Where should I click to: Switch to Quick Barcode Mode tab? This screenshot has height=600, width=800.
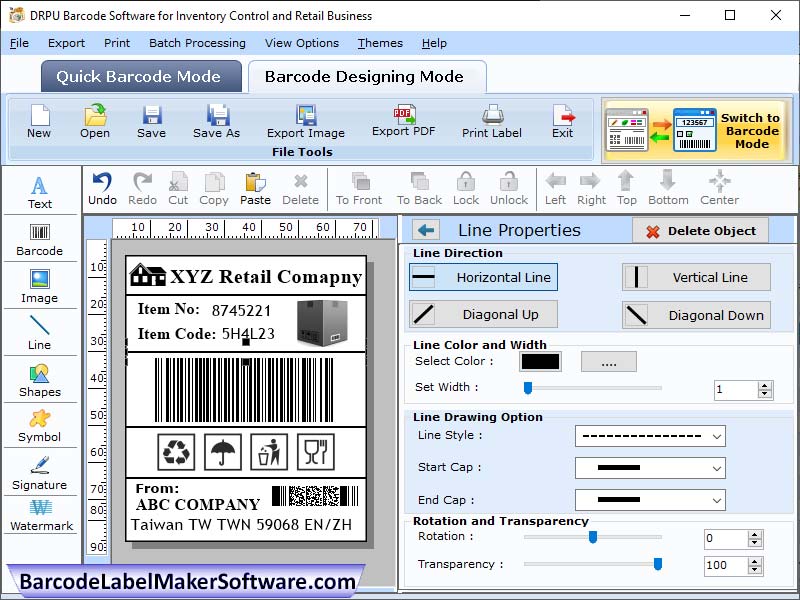141,77
